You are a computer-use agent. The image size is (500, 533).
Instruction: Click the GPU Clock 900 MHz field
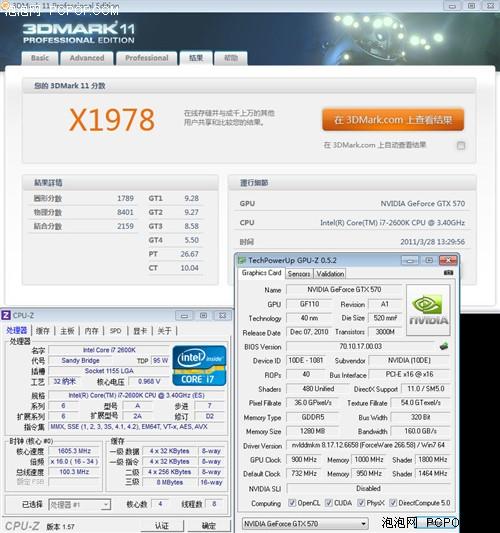(304, 460)
